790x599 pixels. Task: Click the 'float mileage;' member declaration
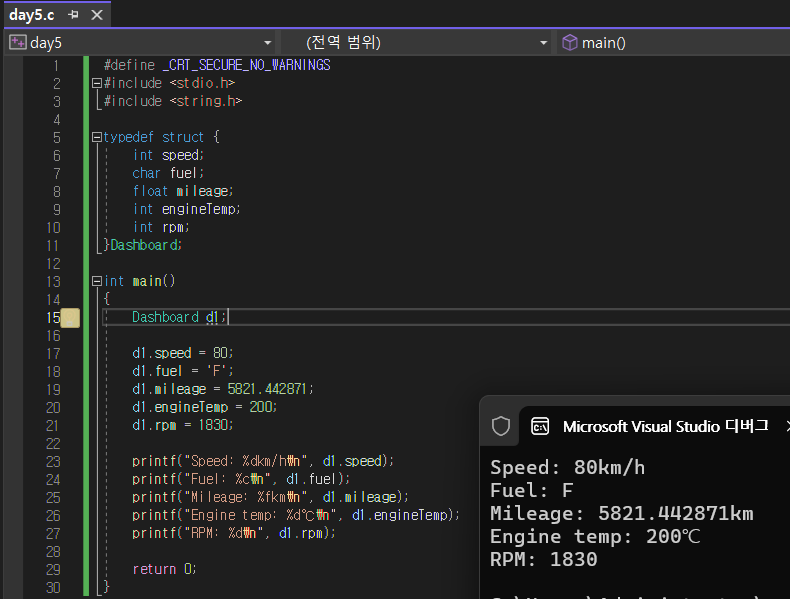click(183, 191)
